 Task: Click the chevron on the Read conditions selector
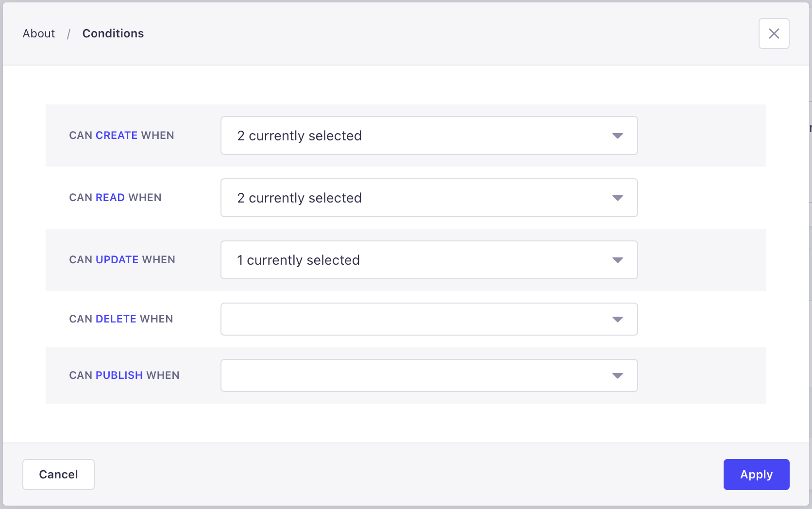[x=617, y=198]
